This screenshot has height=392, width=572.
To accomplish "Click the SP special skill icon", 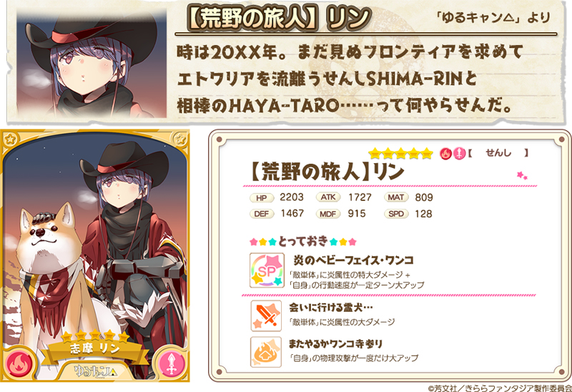I will coord(267,270).
